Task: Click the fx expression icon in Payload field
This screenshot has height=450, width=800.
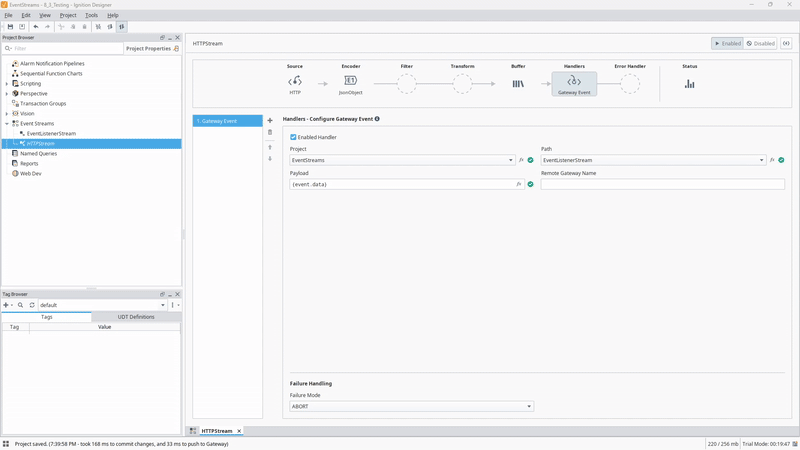Action: pos(518,184)
